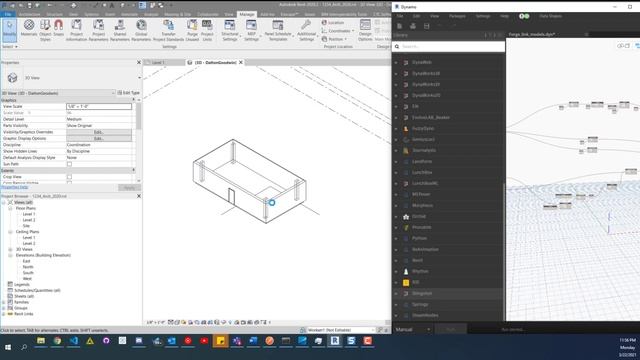Open Structural Settings in Revit ribbon
This screenshot has width=640, height=360.
[230, 30]
